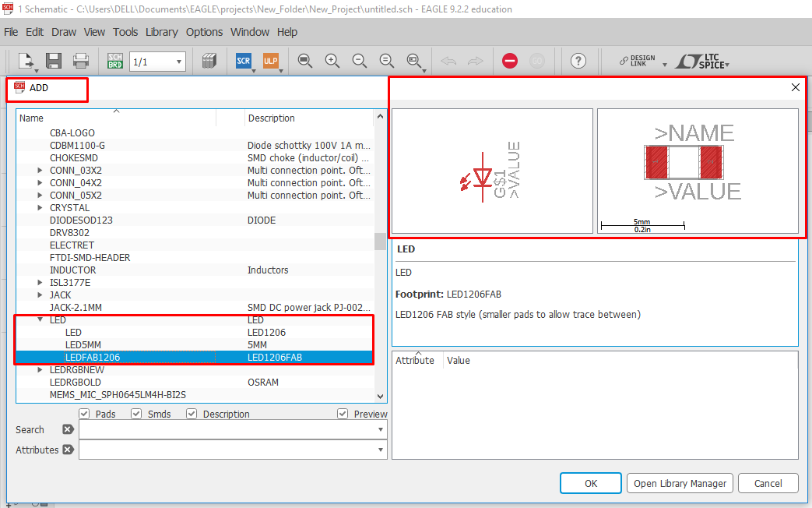Collapse the LED tree entry
The image size is (812, 508).
coord(40,319)
